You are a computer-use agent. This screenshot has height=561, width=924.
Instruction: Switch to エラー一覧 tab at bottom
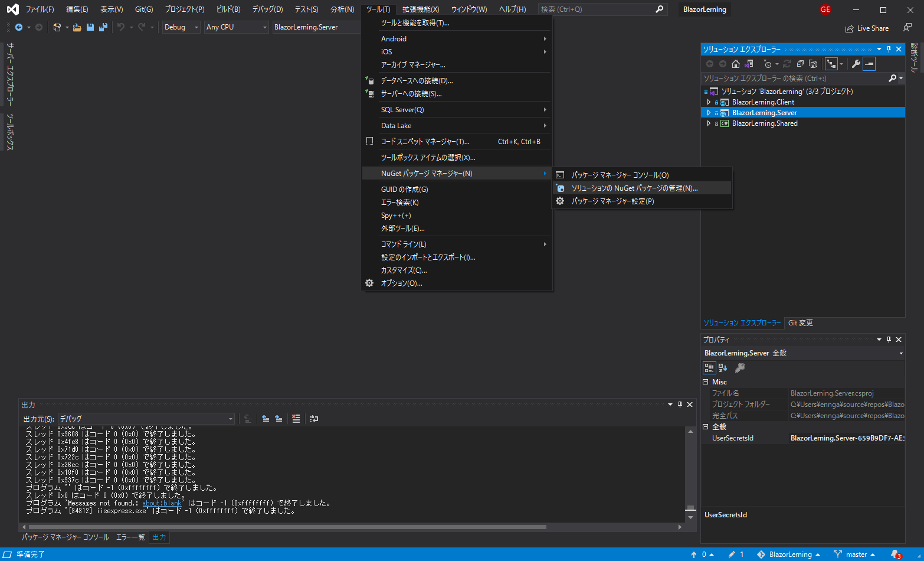click(130, 537)
